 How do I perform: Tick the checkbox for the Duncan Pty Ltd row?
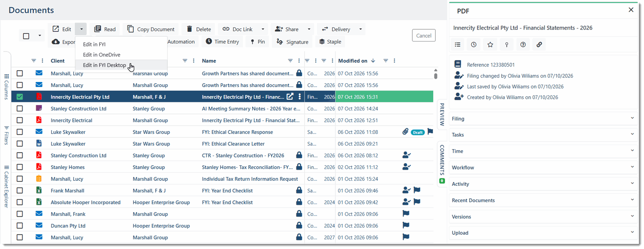(20, 226)
